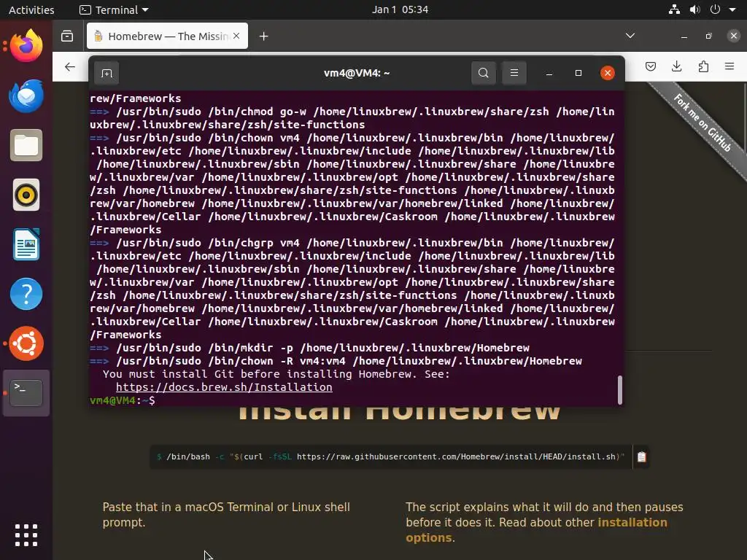This screenshot has width=747, height=560.
Task: Open the Files manager from dock
Action: (x=26, y=145)
